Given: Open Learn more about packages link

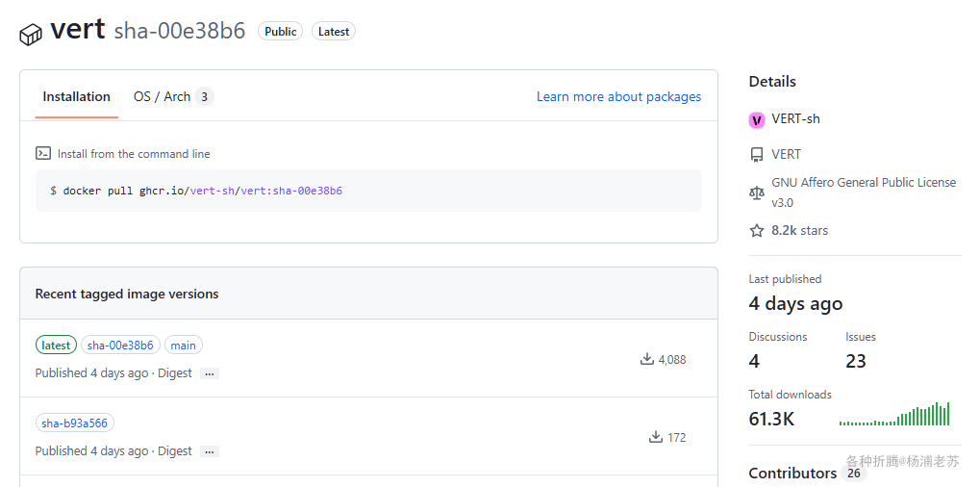Looking at the screenshot, I should click(x=618, y=96).
